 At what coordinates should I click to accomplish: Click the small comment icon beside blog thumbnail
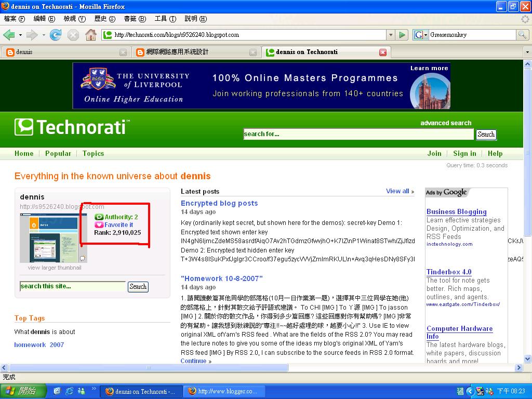pos(82,259)
